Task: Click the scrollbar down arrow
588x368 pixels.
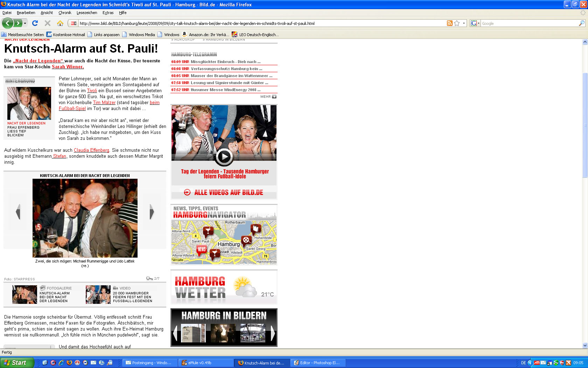Action: (x=585, y=345)
